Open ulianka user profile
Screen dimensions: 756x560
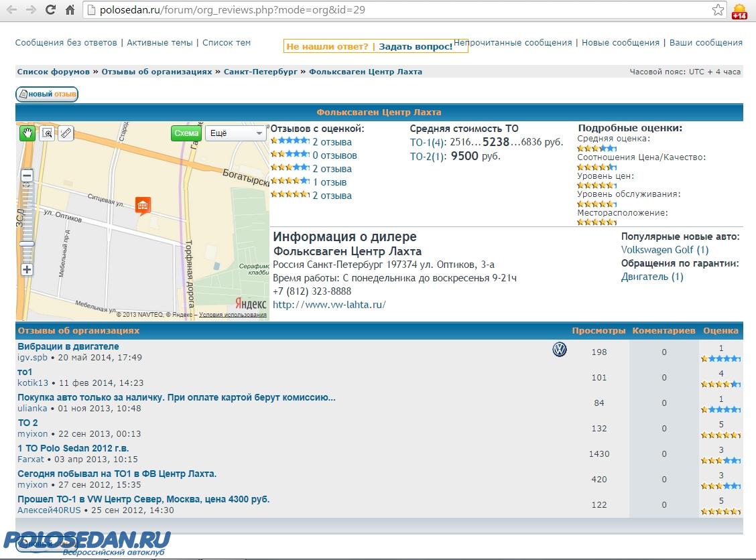[32, 408]
